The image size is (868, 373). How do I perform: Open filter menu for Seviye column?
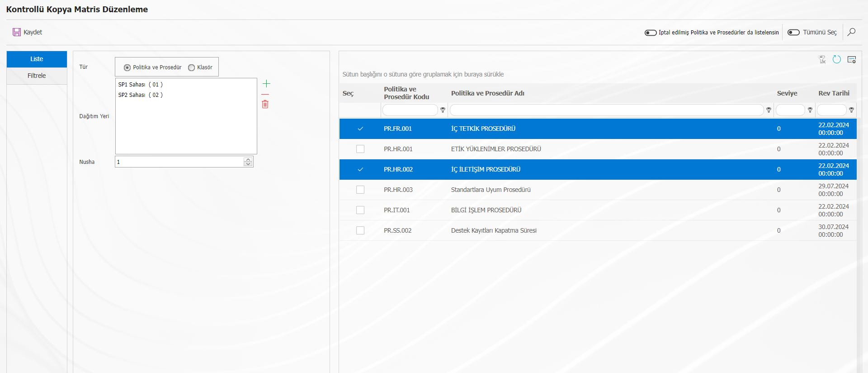click(x=810, y=110)
